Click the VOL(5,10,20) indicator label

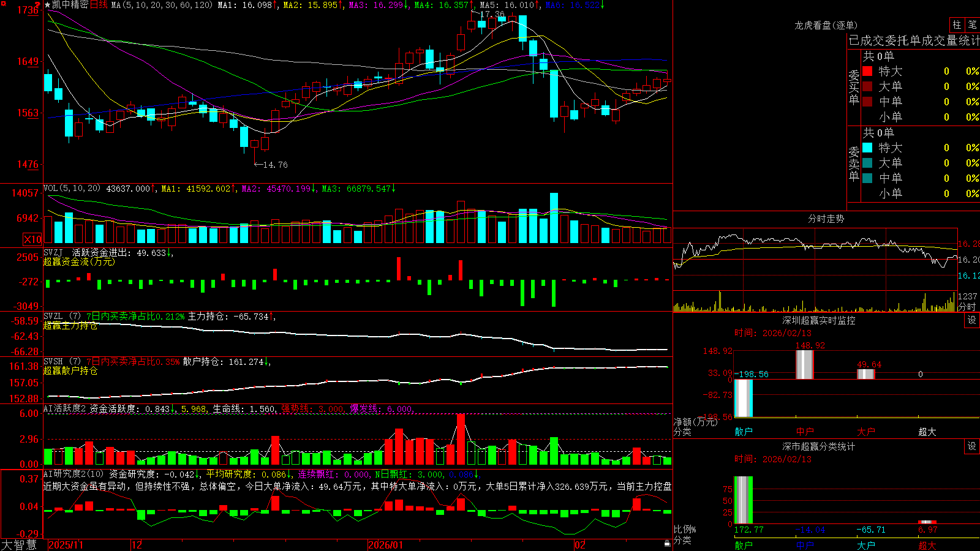tap(72, 189)
